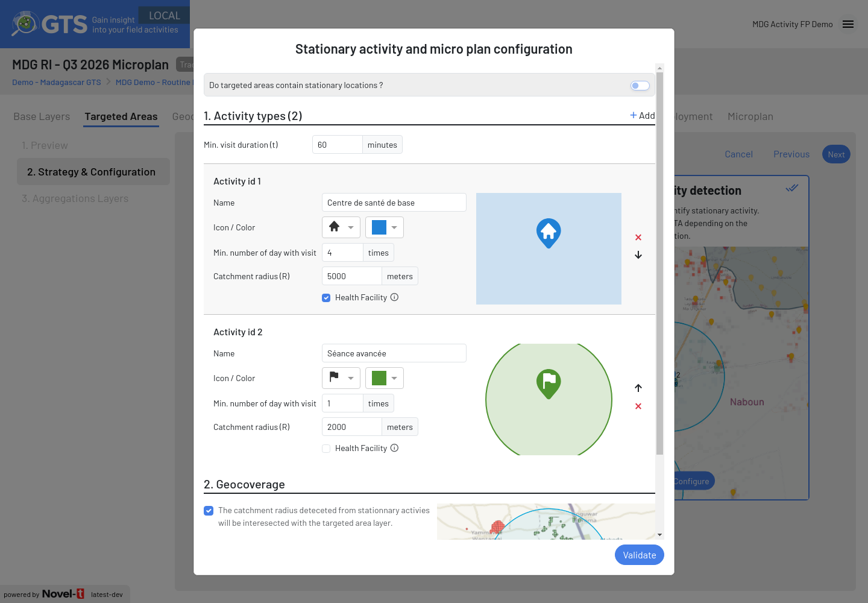868x603 pixels.
Task: Click the Previous link
Action: (791, 154)
